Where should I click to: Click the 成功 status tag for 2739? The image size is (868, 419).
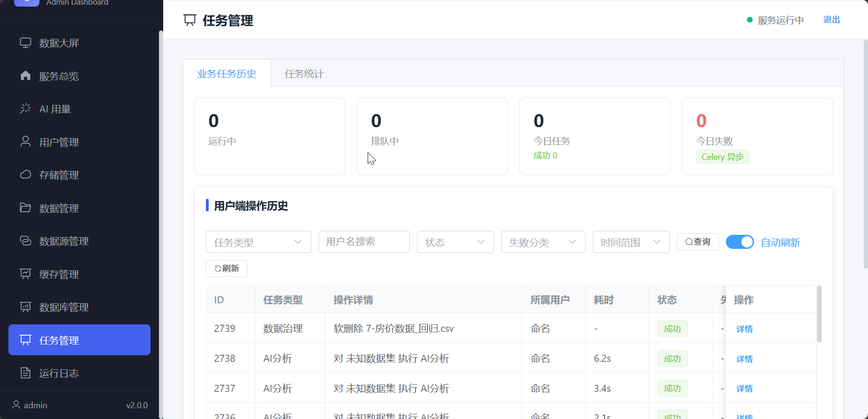[672, 329]
